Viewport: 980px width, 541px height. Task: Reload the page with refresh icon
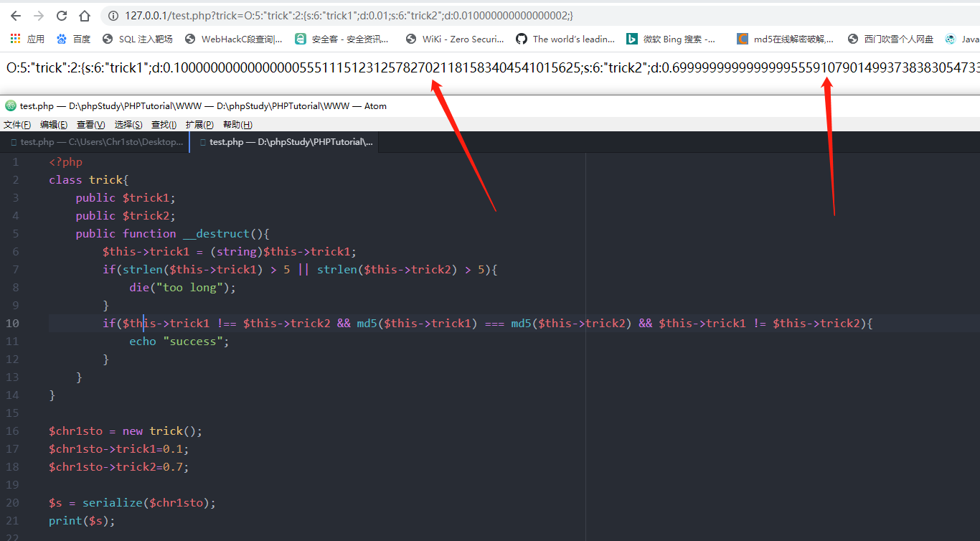click(x=62, y=16)
